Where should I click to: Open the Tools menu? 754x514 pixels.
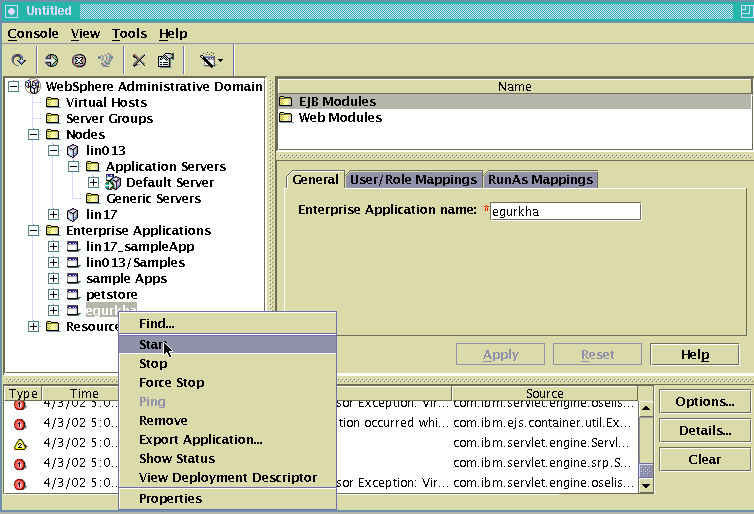(x=129, y=34)
